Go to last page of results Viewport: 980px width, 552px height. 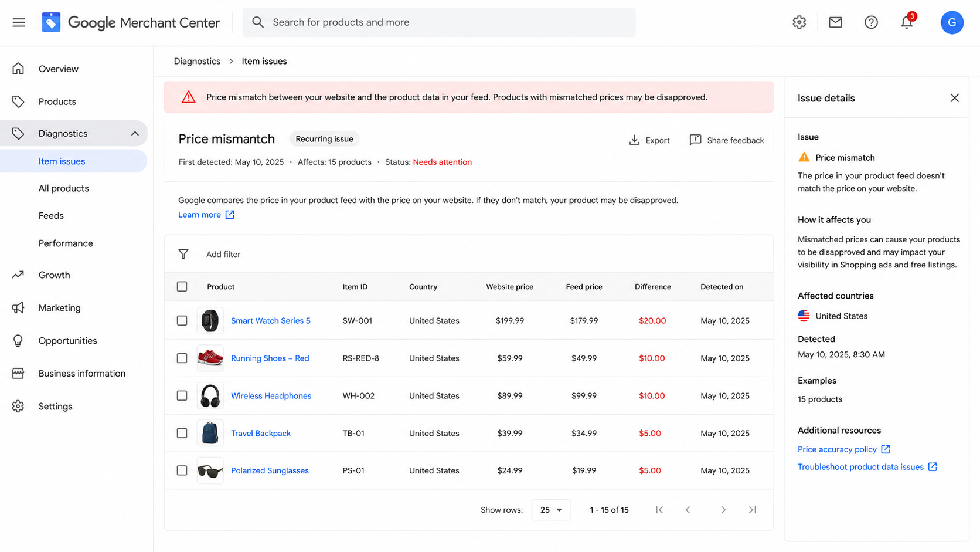coord(753,510)
